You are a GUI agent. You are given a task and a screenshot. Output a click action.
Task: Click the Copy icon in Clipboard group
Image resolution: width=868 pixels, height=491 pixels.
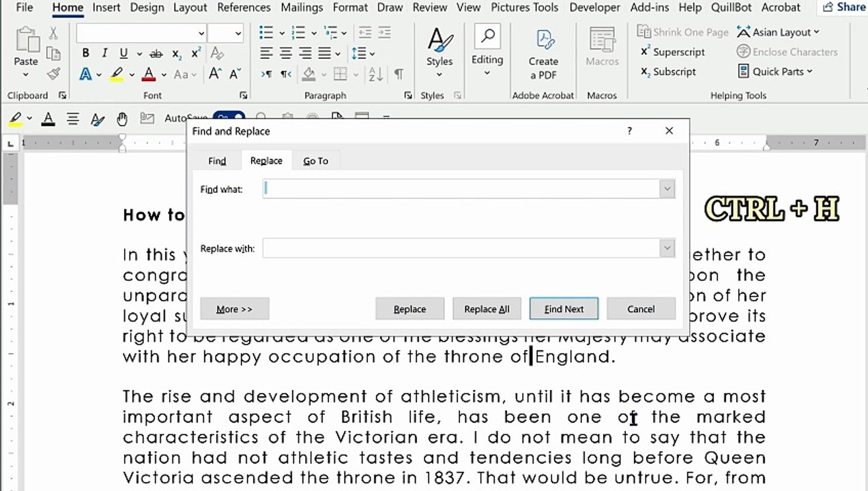(53, 53)
